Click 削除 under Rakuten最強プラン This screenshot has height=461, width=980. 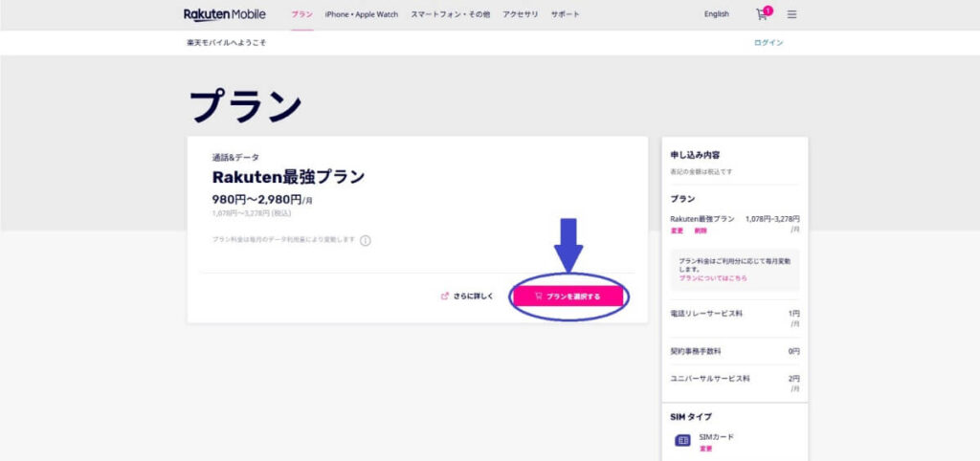(x=700, y=230)
